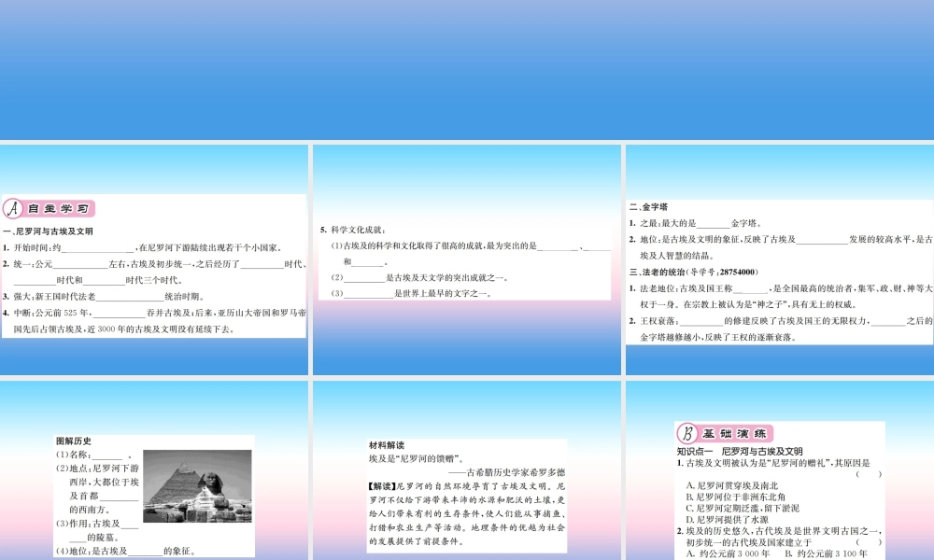934x560 pixels.
Task: Click the heading '三、法老的统治'
Action: (x=657, y=272)
